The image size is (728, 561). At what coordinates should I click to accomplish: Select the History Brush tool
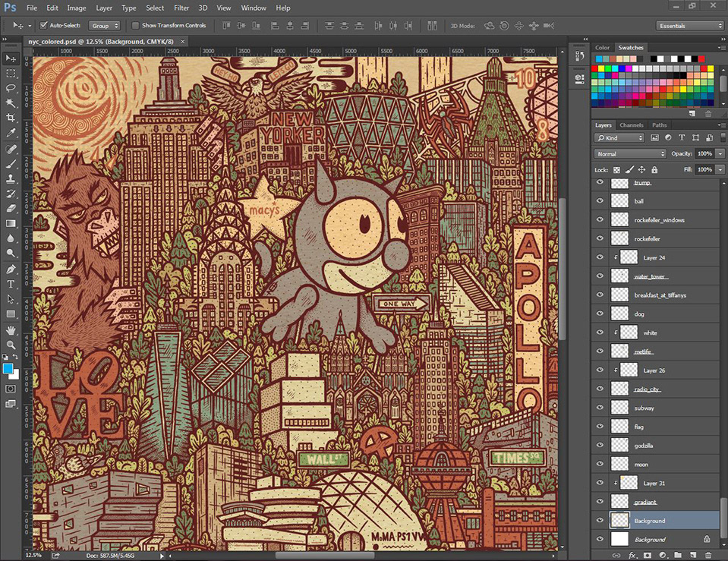(10, 194)
